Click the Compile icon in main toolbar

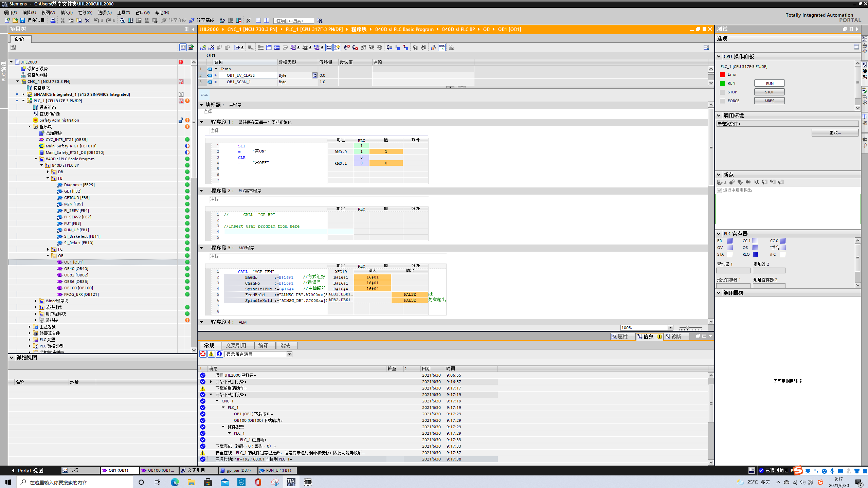pyautogui.click(x=122, y=20)
